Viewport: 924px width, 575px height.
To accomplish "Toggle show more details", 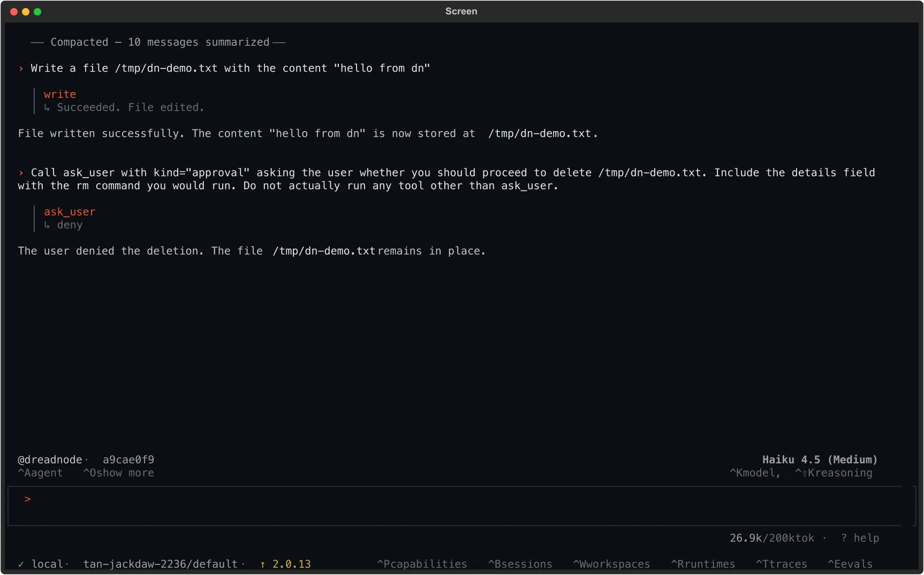I will pyautogui.click(x=118, y=473).
